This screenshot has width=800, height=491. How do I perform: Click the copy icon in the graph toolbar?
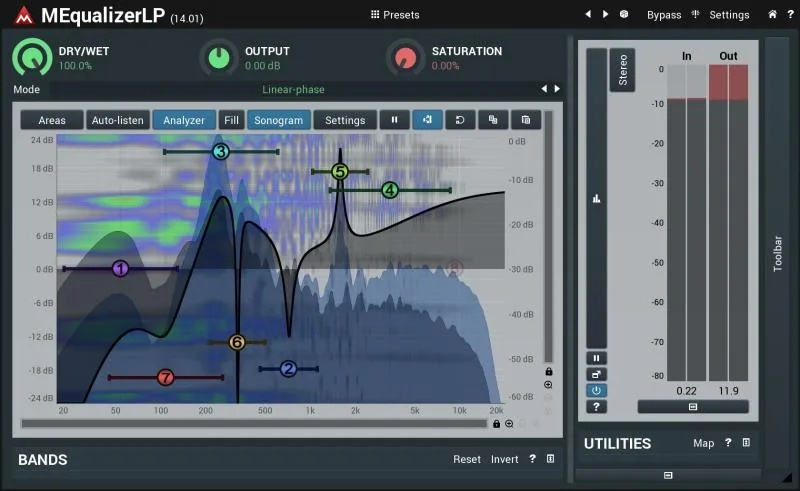[493, 119]
